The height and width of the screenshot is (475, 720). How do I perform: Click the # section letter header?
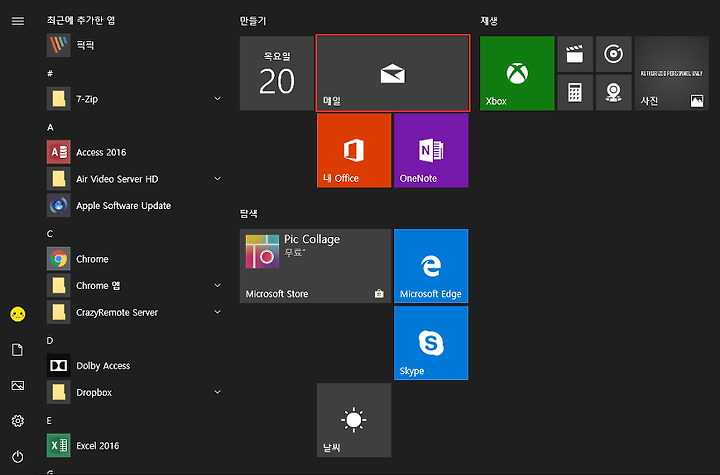click(x=50, y=74)
